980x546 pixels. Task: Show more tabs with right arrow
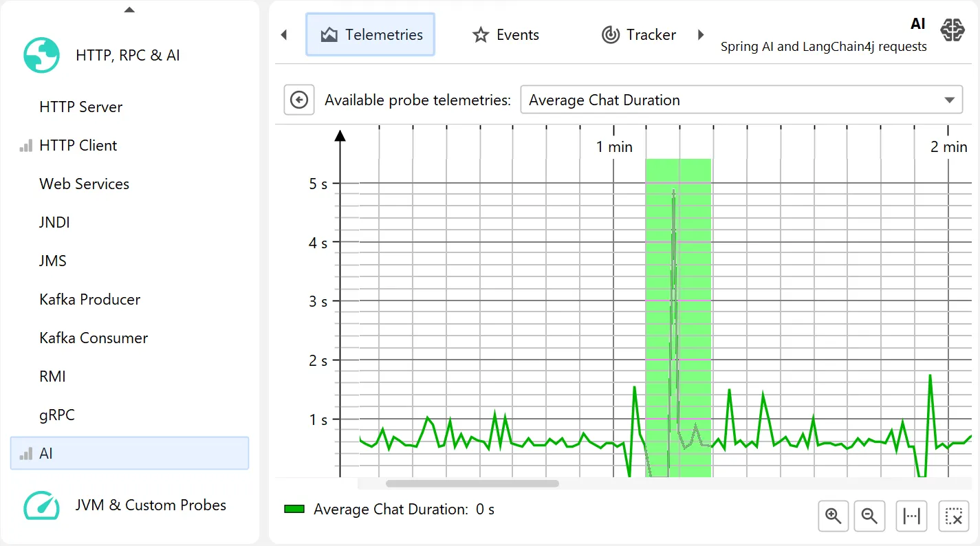pyautogui.click(x=701, y=34)
